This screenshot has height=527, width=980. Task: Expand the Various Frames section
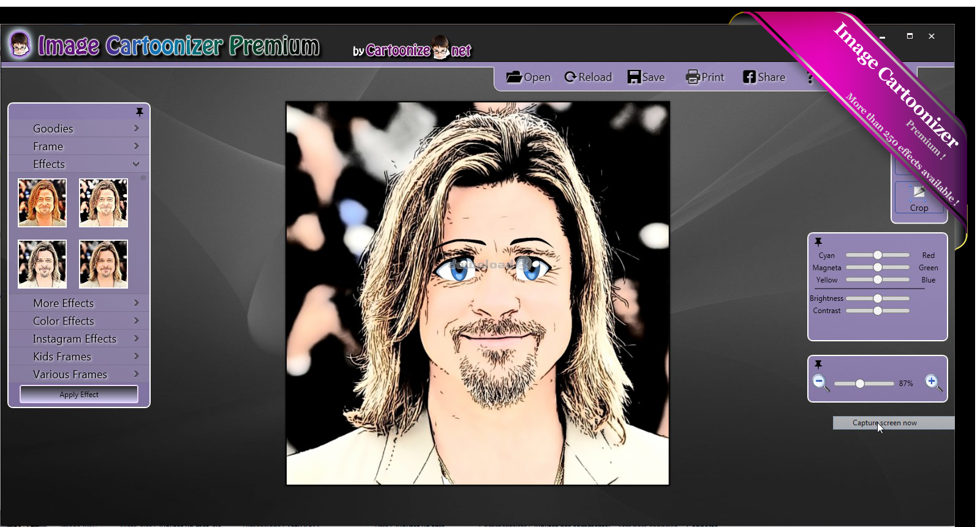pyautogui.click(x=79, y=374)
